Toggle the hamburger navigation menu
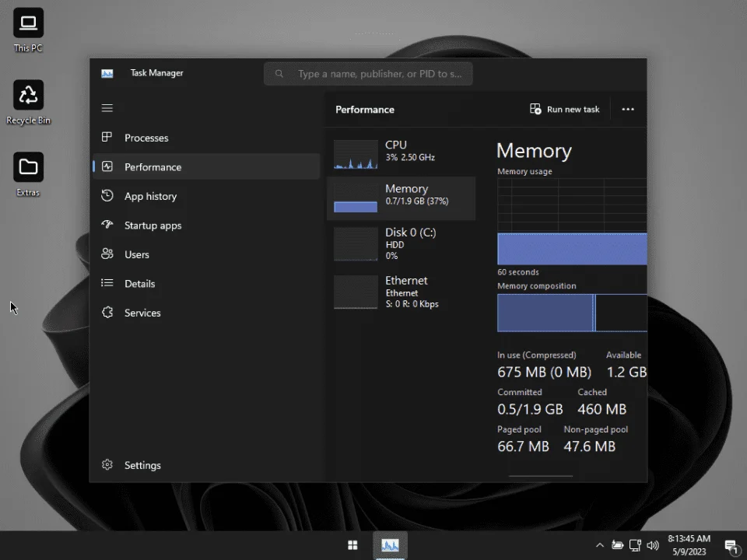 pos(107,108)
